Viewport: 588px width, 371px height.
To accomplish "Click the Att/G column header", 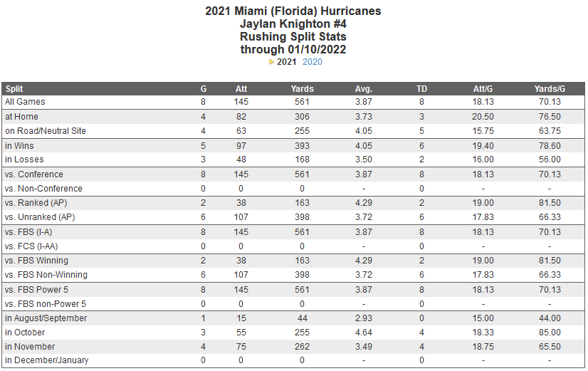I will (x=483, y=89).
